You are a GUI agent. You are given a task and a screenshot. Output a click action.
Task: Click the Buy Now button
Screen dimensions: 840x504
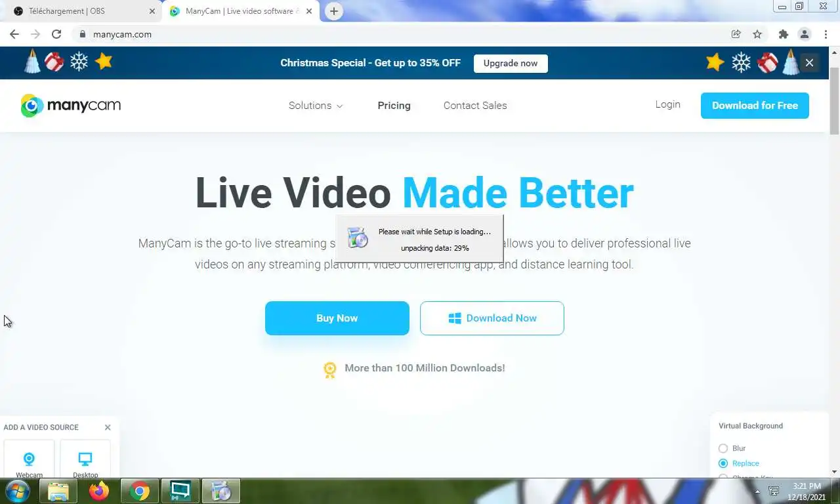337,318
